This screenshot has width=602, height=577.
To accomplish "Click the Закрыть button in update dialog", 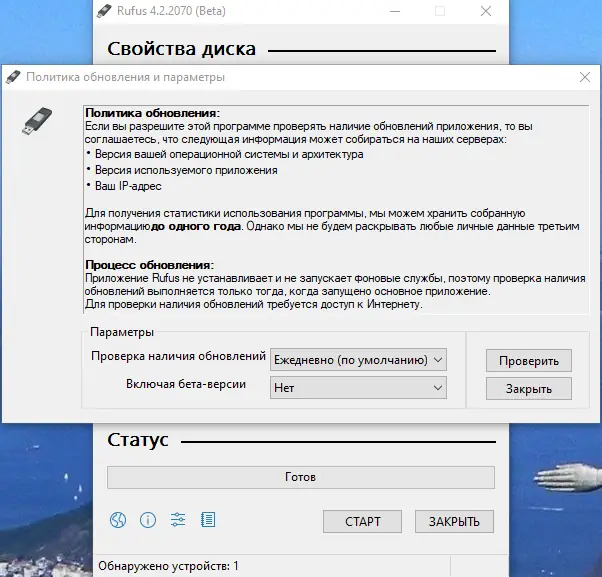I will pyautogui.click(x=529, y=389).
